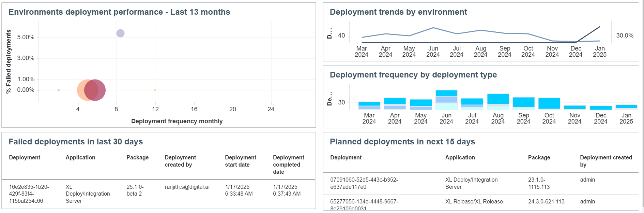Sort by Deployment start date column
Screen dimensions: 644x213
241,161
